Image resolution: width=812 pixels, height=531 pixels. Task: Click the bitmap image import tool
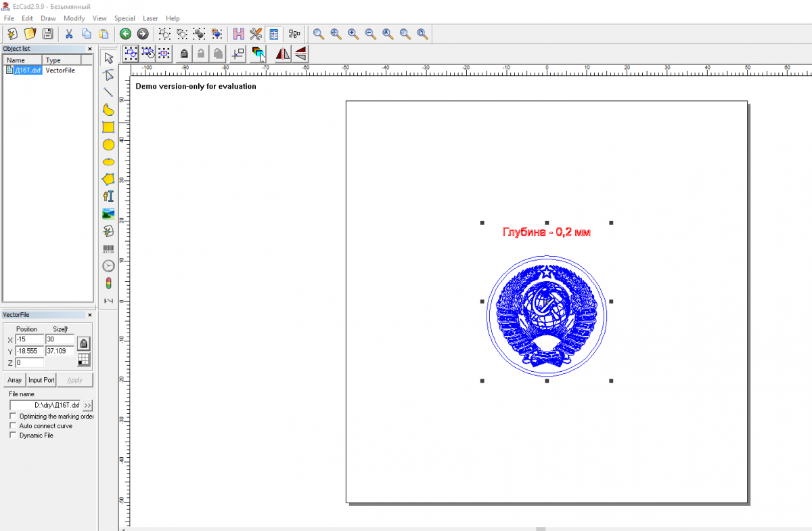coord(108,214)
